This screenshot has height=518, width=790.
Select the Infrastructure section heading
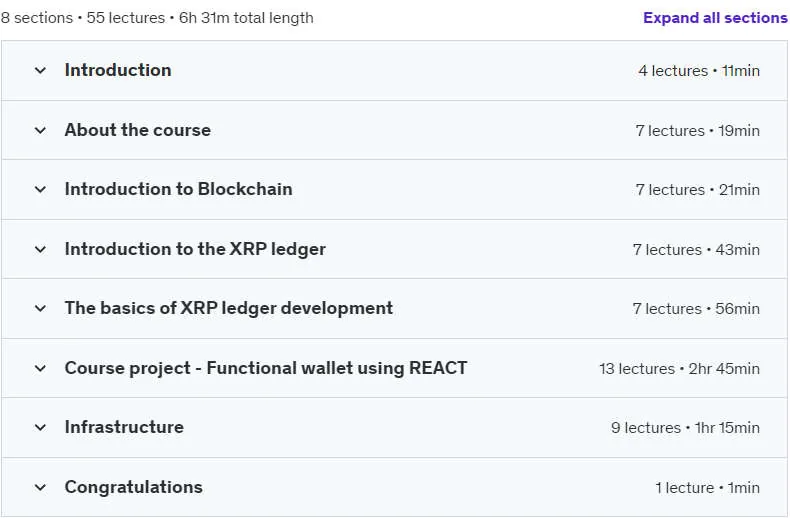(124, 427)
